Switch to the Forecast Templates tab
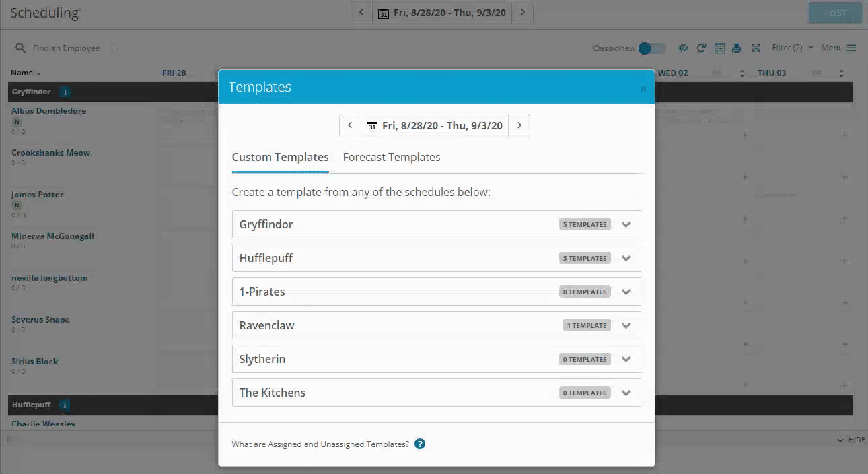Image resolution: width=868 pixels, height=474 pixels. 392,157
